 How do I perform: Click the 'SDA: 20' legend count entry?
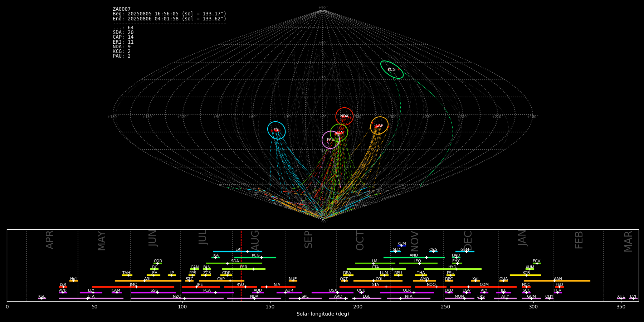click(x=123, y=33)
